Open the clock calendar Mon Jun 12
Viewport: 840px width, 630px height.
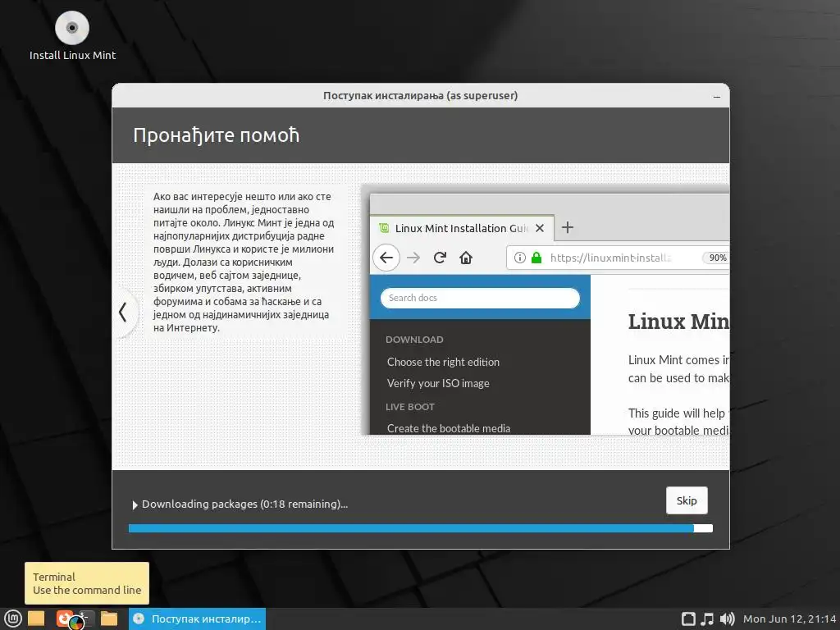coord(790,619)
